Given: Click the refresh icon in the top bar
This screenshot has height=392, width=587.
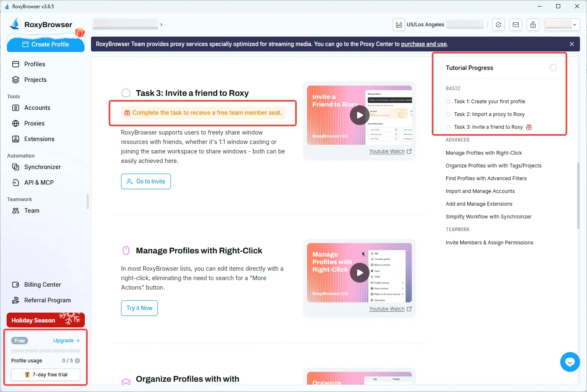Looking at the screenshot, I should 498,25.
